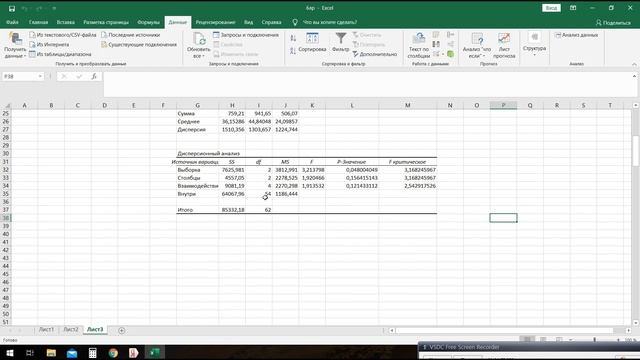Switch to Page Layout view icon

click(x=543, y=340)
